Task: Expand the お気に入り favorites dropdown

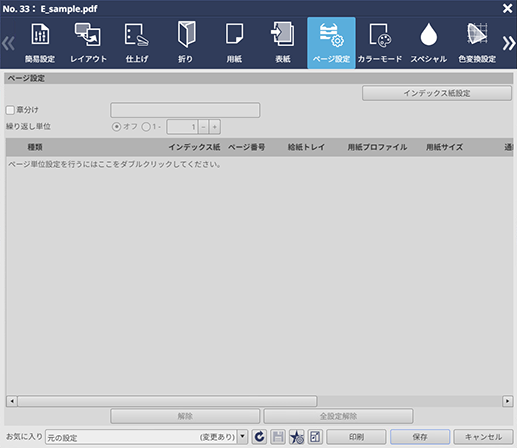Action: click(x=243, y=437)
